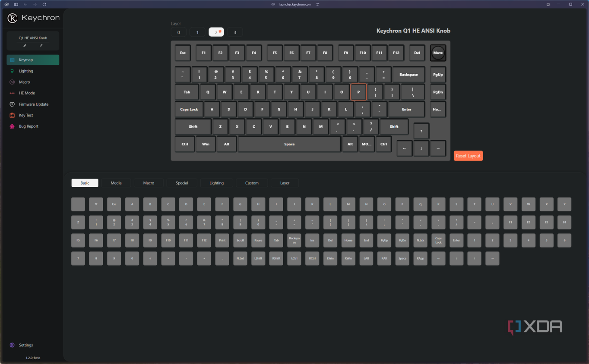Image resolution: width=589 pixels, height=364 pixels.
Task: Select the highlighted P key on keyboard layout
Action: [x=358, y=92]
